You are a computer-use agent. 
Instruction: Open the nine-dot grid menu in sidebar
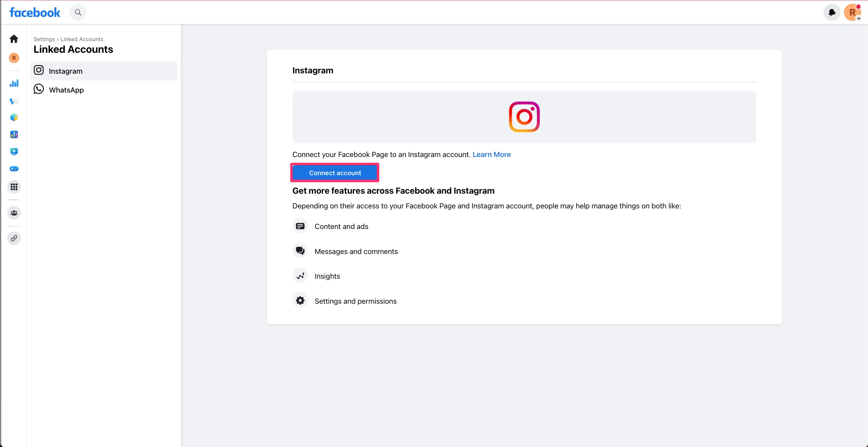14,187
